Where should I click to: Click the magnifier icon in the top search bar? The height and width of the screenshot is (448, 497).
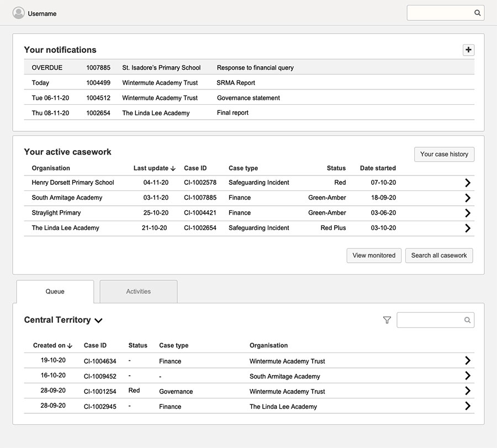477,13
